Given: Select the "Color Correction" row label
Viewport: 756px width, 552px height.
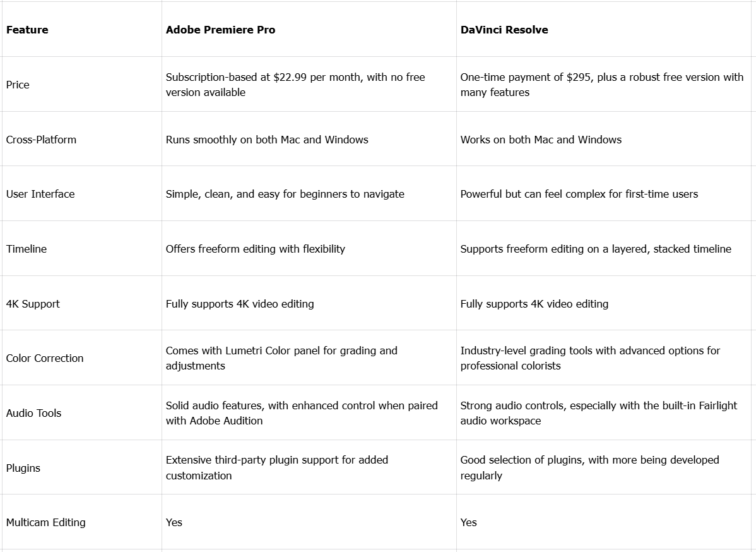Looking at the screenshot, I should coord(45,358).
